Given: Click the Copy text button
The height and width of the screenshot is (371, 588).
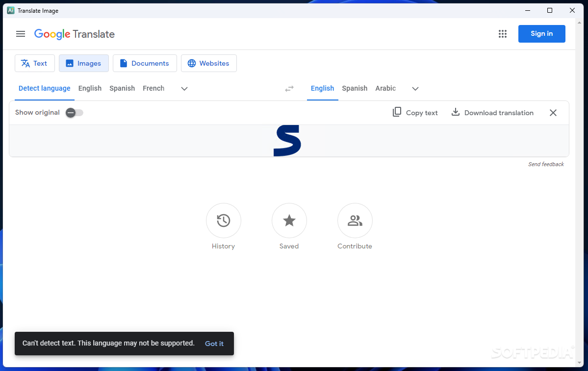Looking at the screenshot, I should [415, 112].
